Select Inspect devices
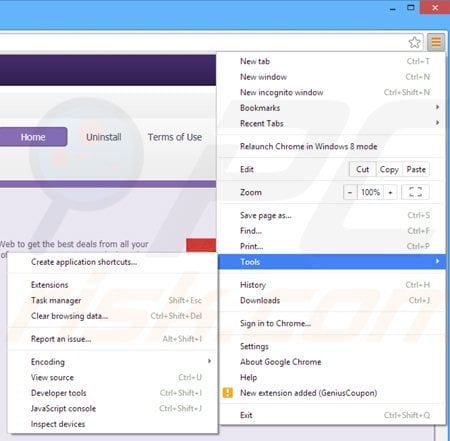 pos(113,424)
